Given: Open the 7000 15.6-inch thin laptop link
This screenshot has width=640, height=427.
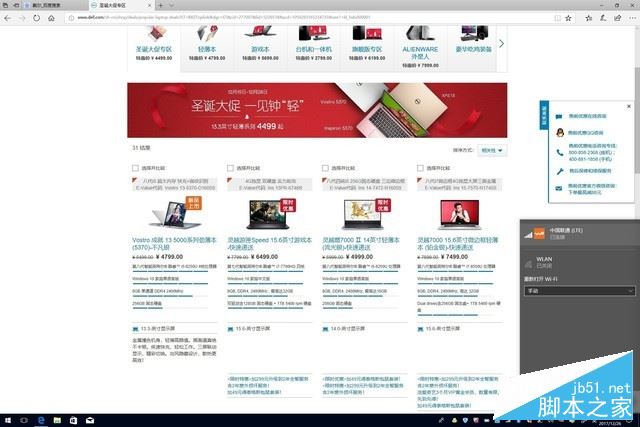Looking at the screenshot, I should pyautogui.click(x=458, y=244).
